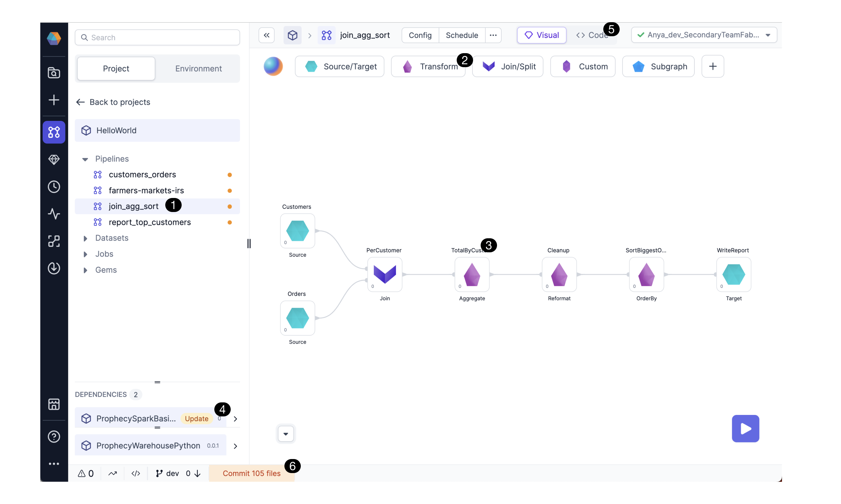Open the canvas bottom dropdown caret button
The image size is (841, 504).
(x=286, y=434)
